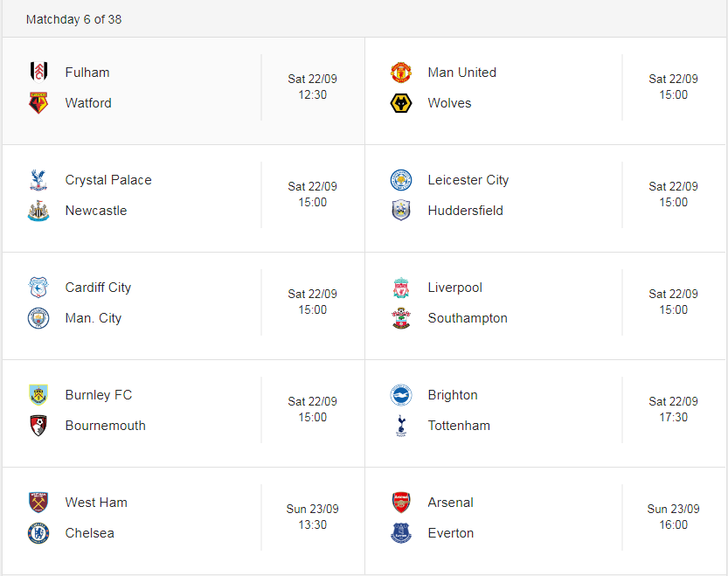Select the Man. City team name
This screenshot has width=728, height=576.
[94, 318]
